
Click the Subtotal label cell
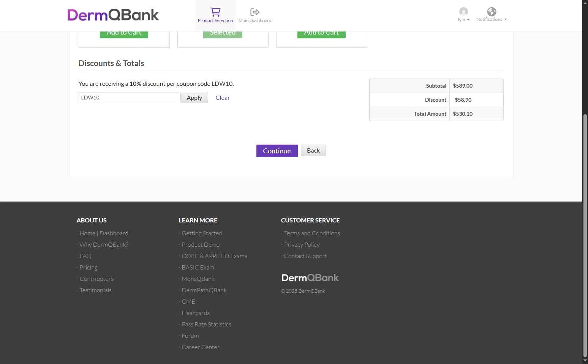(409, 86)
